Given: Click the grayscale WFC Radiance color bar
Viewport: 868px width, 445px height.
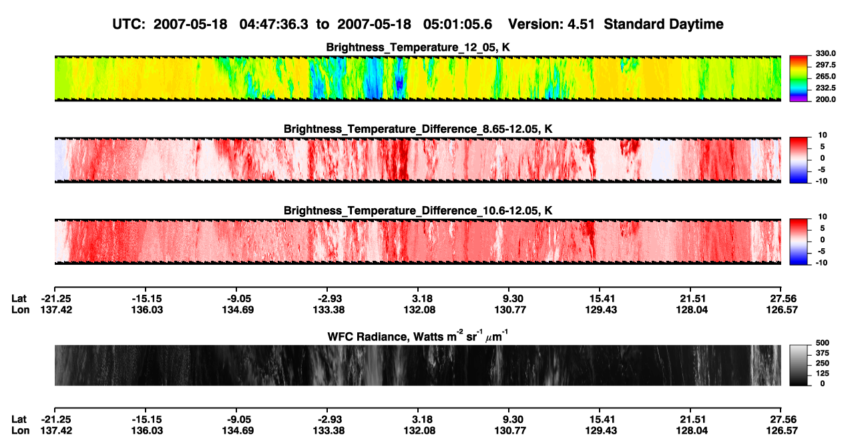Looking at the screenshot, I should coord(798,365).
